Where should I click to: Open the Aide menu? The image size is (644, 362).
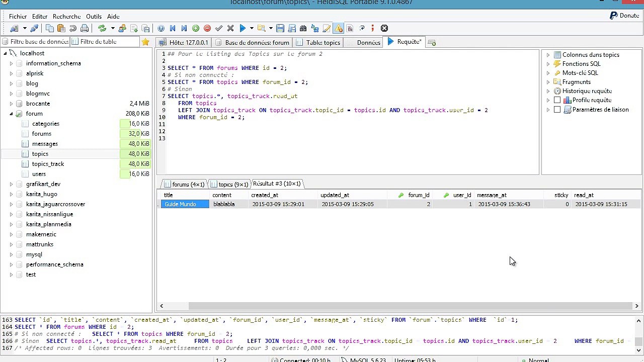113,17
